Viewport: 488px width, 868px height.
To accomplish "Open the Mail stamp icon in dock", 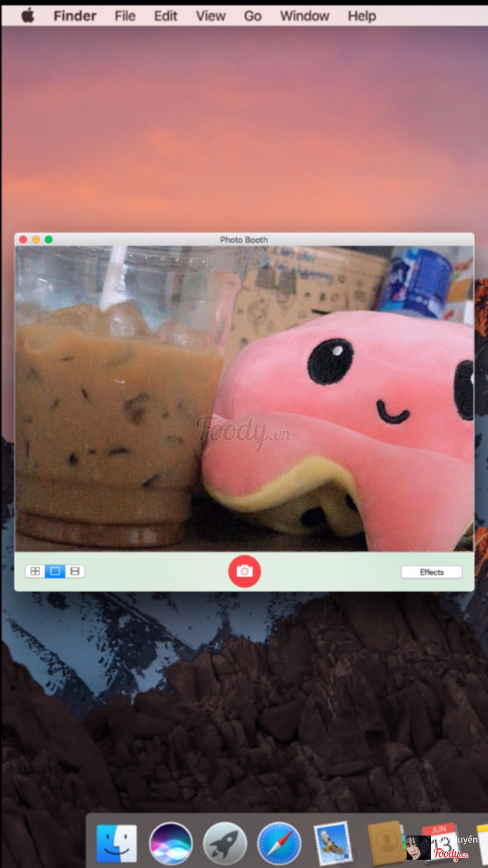I will point(332,844).
